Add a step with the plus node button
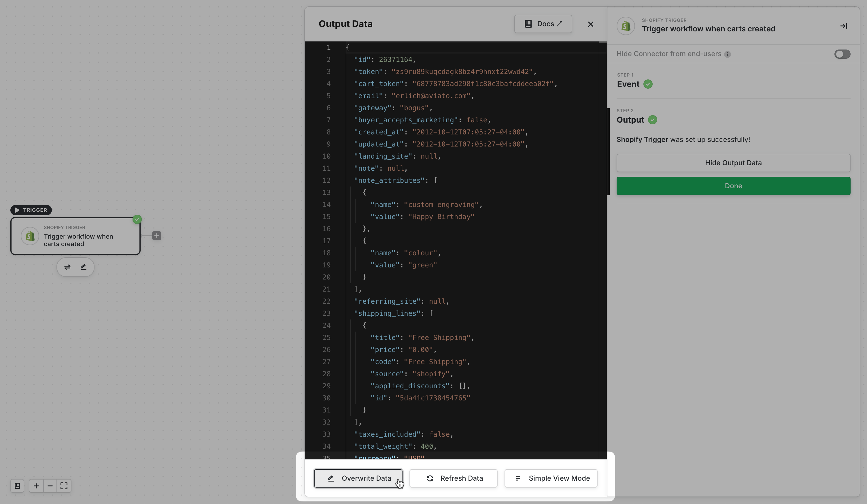This screenshot has width=867, height=504. (156, 236)
